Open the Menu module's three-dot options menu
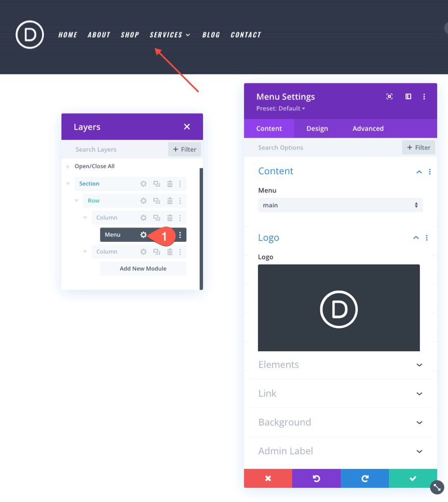Viewport: 448px width, 502px height. point(179,235)
